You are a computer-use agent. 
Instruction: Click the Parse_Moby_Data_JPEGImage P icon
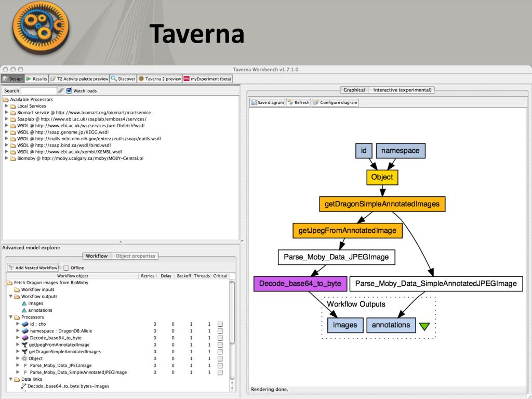[25, 365]
